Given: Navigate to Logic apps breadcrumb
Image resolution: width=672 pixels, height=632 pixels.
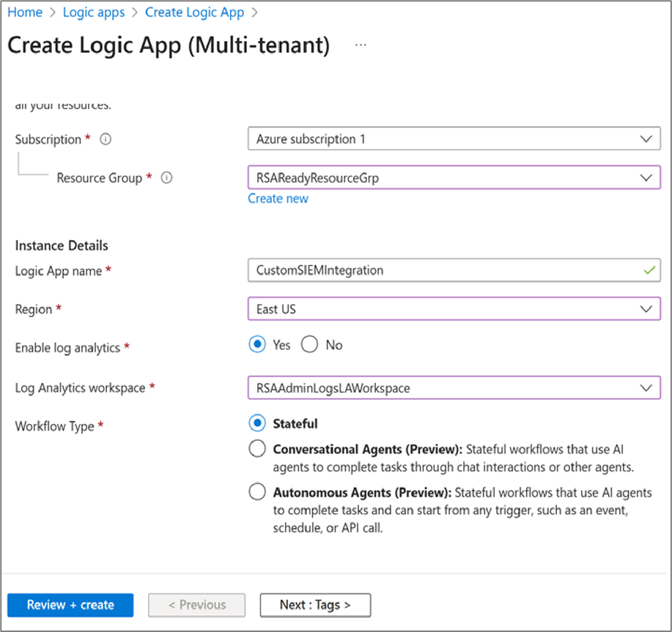Looking at the screenshot, I should tap(94, 12).
